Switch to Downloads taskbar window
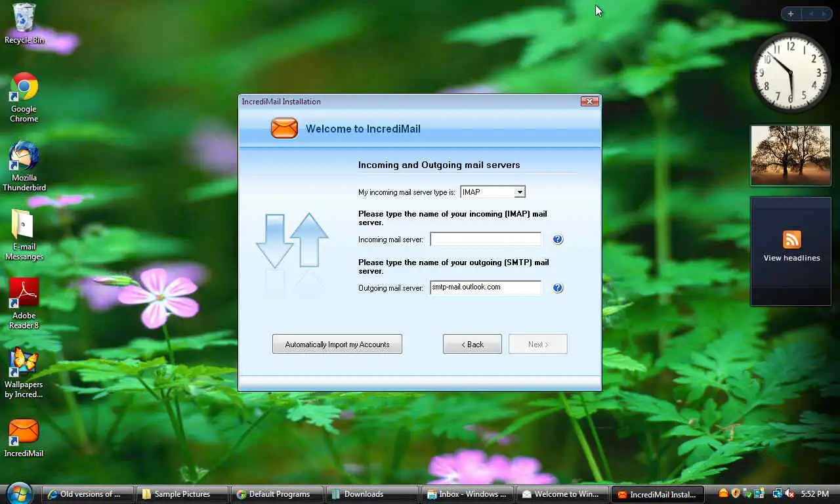 tap(373, 494)
